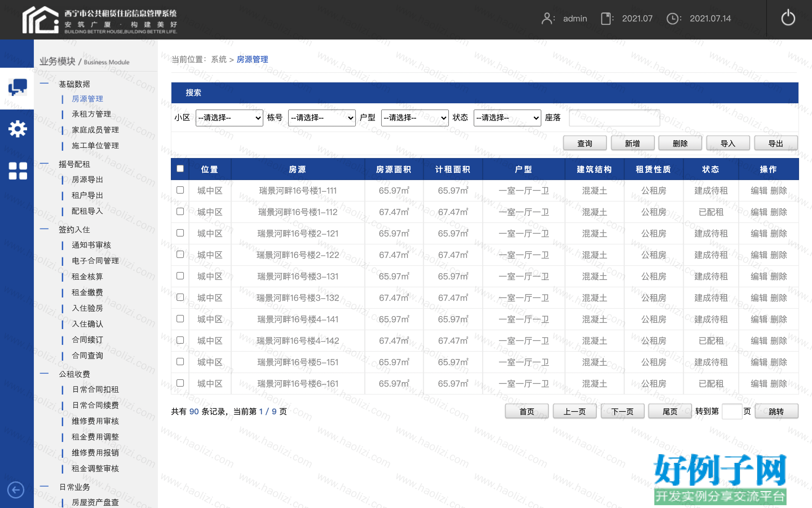Click the page number input box
812x508 pixels.
pos(732,411)
